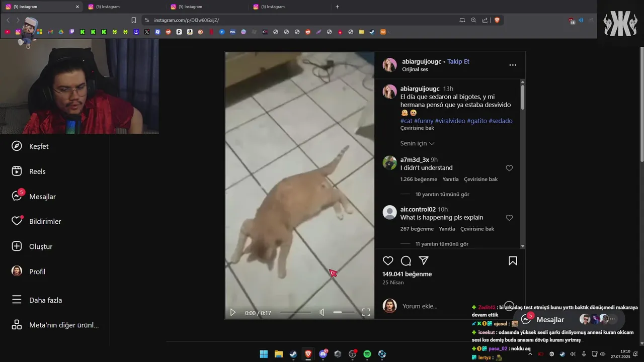644x362 pixels.
Task: Like a7m3d_3x comment with heart icon
Action: [x=509, y=168]
